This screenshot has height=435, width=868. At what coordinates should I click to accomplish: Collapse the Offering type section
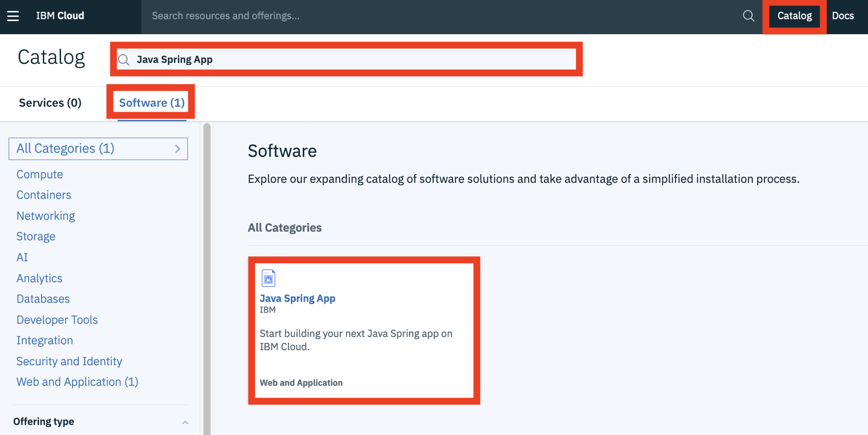pyautogui.click(x=185, y=422)
